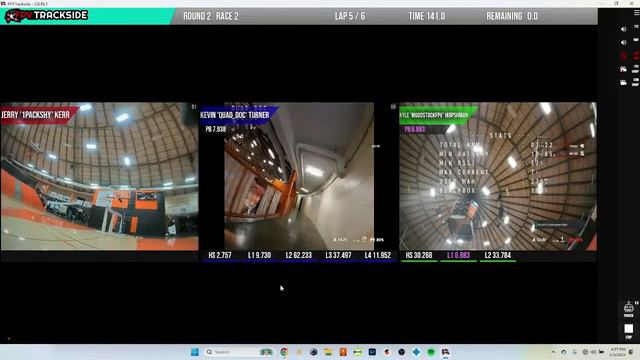Screen dimensions: 640x360
Task: Select Kevin 'Quad_Doc' Turner video feed
Action: pos(299,176)
